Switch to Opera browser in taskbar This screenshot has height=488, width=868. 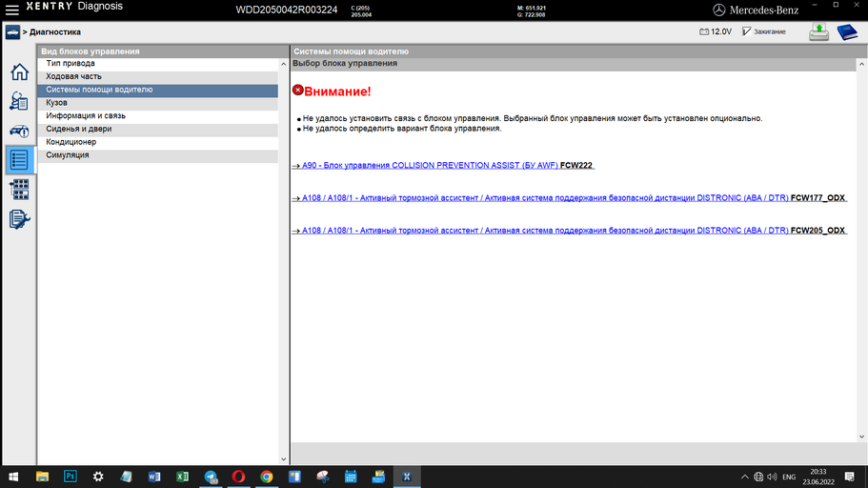point(238,477)
